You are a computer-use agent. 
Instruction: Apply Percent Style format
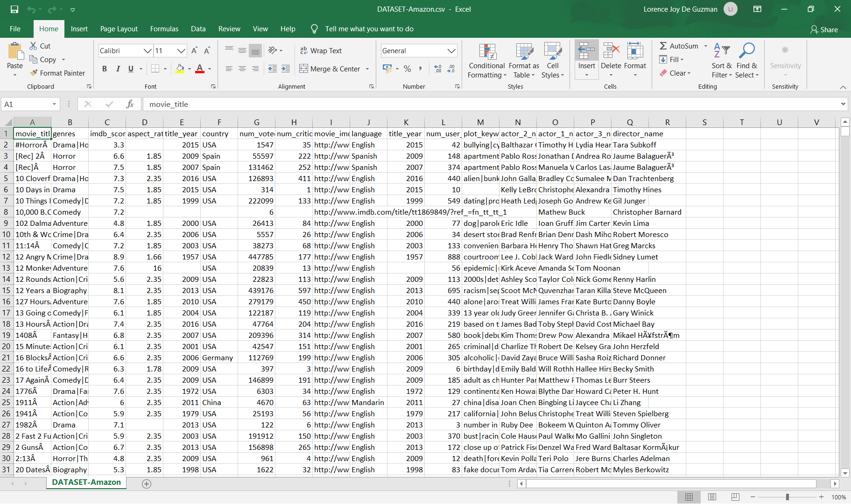[408, 69]
